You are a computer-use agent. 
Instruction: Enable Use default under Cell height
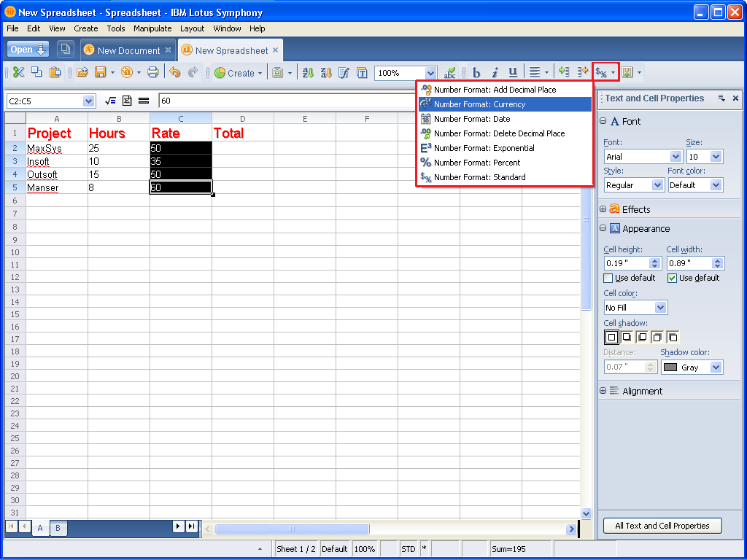point(608,278)
